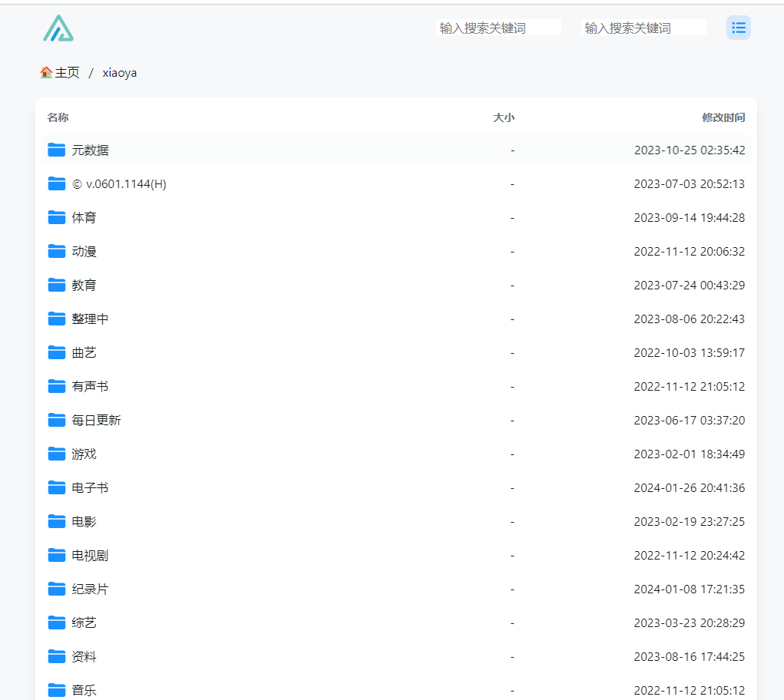Viewport: 784px width, 700px height.
Task: Click folder icon of 纪录片
Action: (57, 589)
